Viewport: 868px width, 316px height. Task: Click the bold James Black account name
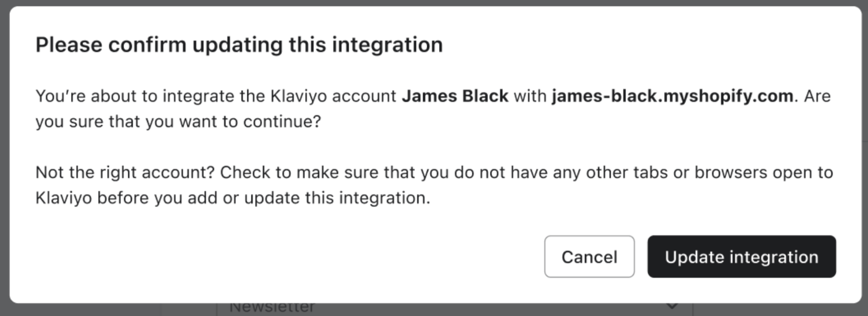click(455, 96)
